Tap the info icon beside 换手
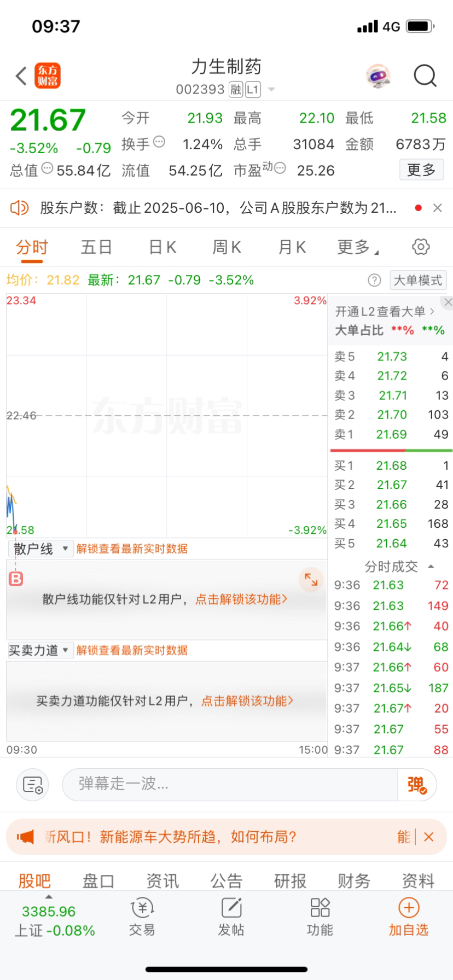 [159, 142]
